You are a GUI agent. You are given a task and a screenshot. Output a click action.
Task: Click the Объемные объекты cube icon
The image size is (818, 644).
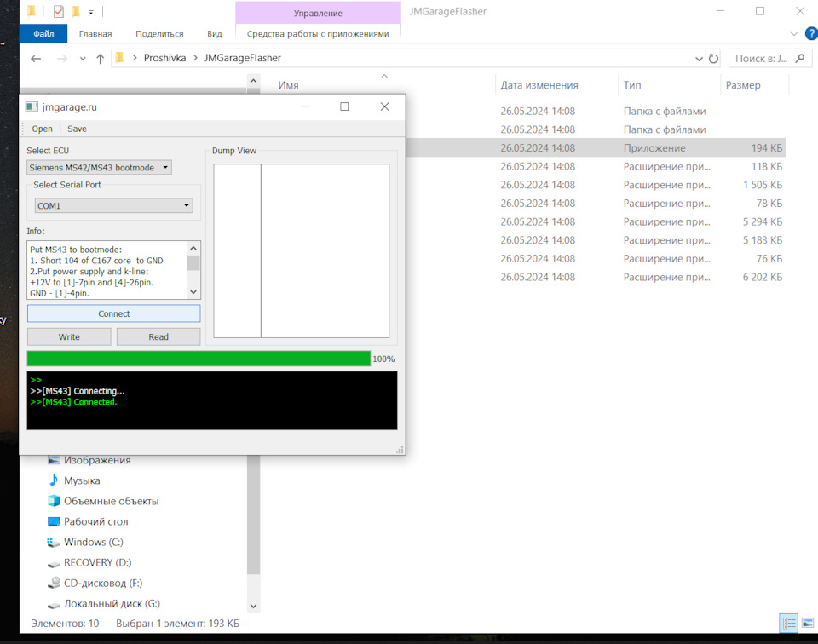(x=54, y=501)
